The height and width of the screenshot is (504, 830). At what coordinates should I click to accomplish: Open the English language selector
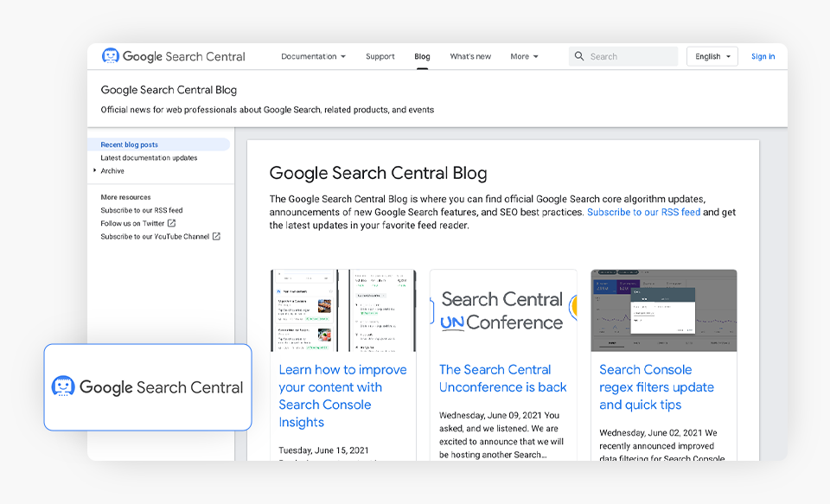(712, 56)
